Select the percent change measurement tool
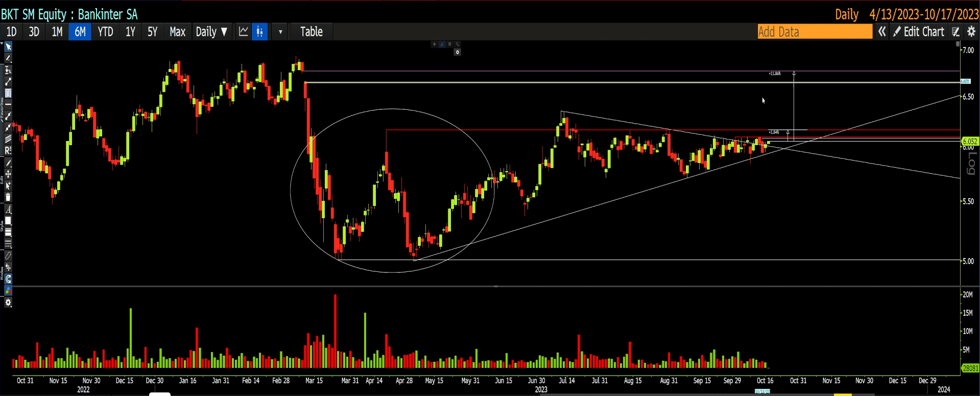Viewport: 980px width, 396px height. tap(8, 70)
